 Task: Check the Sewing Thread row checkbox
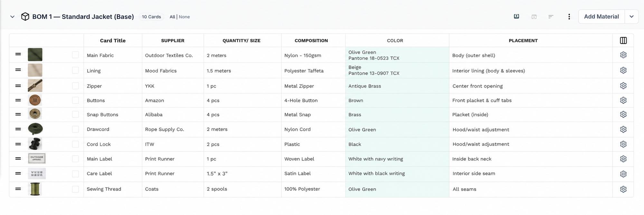pyautogui.click(x=75, y=189)
